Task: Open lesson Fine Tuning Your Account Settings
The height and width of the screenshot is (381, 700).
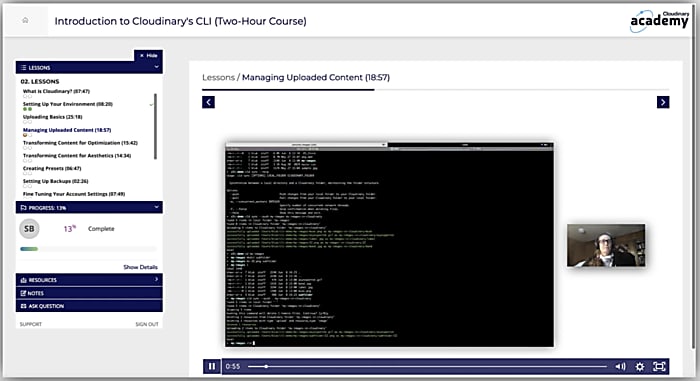Action: pos(74,194)
